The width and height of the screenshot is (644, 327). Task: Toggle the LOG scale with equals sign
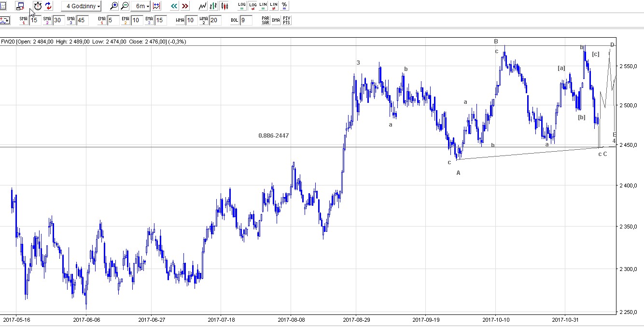(242, 6)
